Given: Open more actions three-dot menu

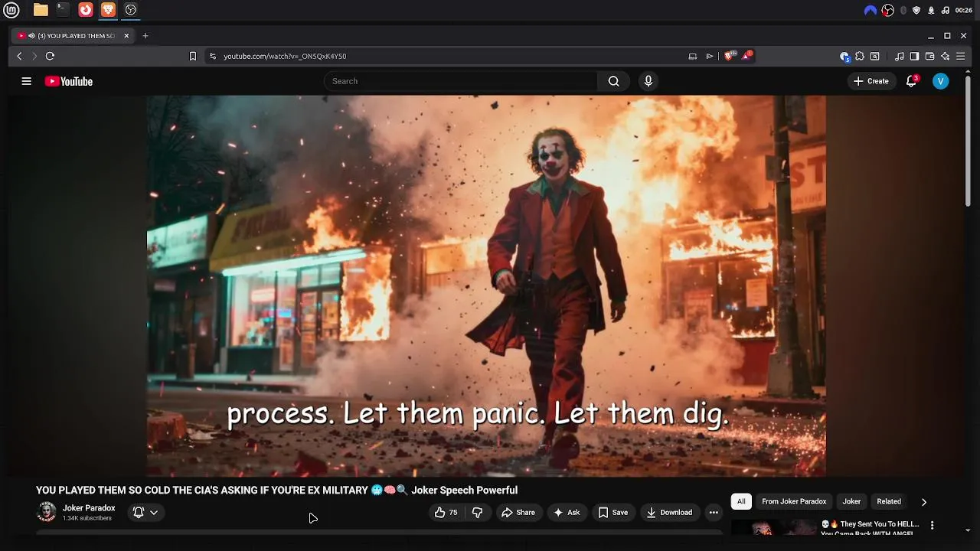Looking at the screenshot, I should [714, 513].
